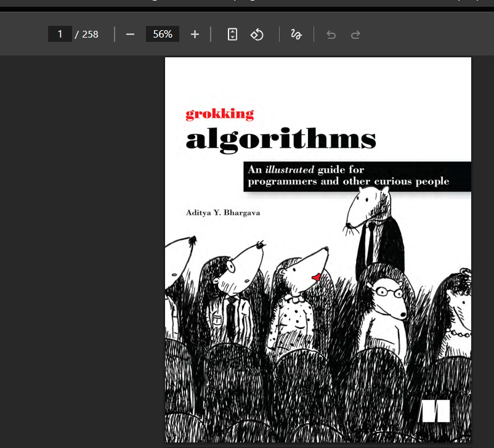Viewport: 494px width, 448px height.
Task: Click the Grokking Algorithms cover page
Action: click(318, 250)
